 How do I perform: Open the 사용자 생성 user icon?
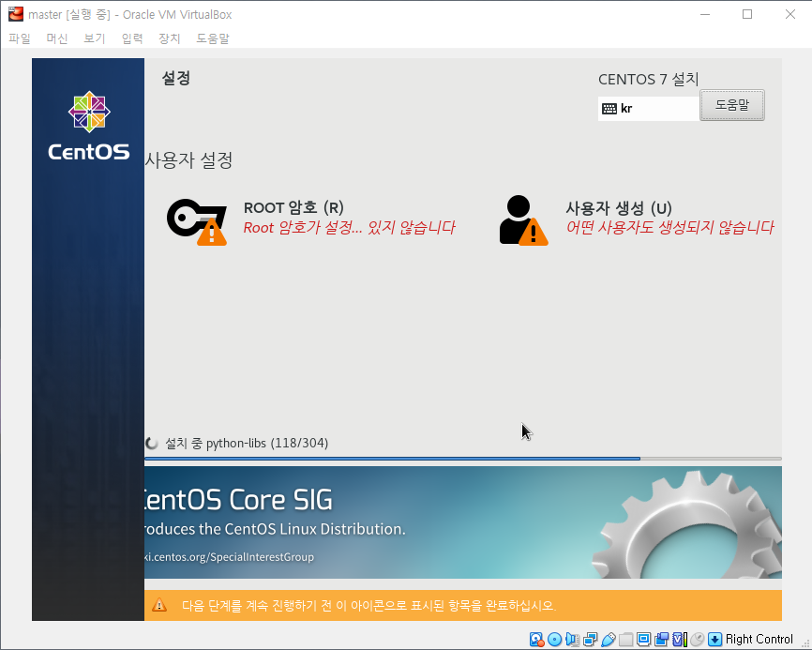(x=523, y=220)
